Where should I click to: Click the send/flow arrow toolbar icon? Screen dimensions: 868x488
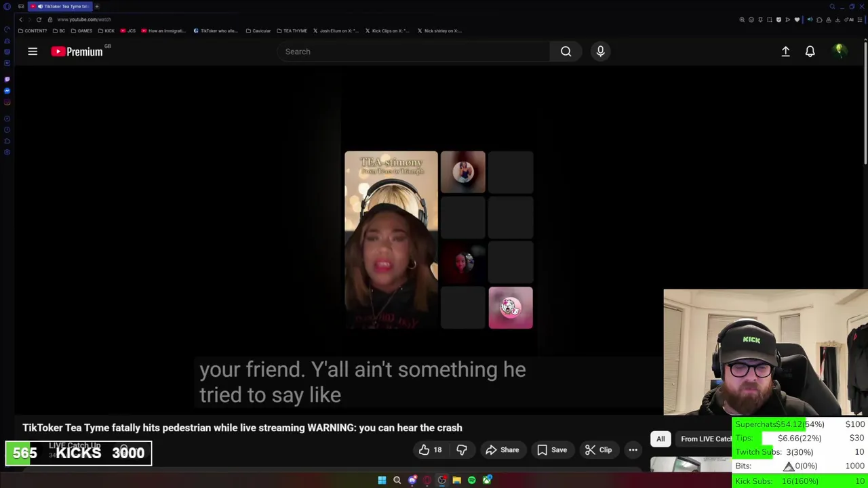click(788, 20)
